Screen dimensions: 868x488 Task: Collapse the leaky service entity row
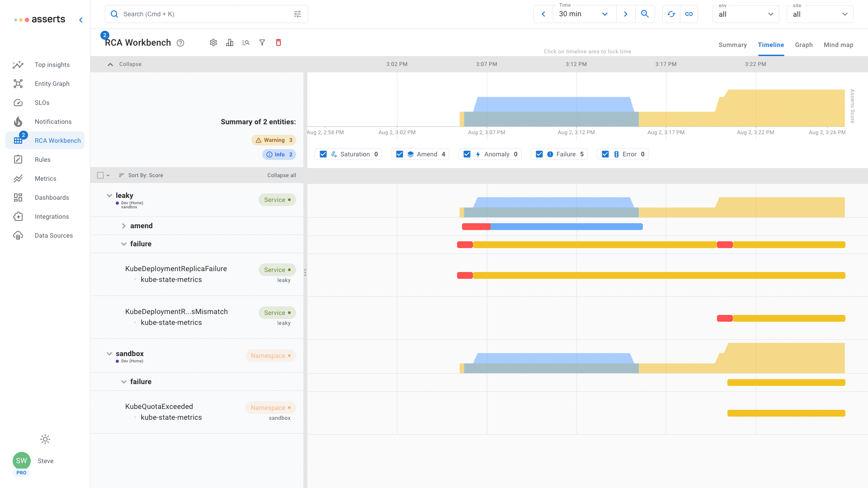point(110,196)
